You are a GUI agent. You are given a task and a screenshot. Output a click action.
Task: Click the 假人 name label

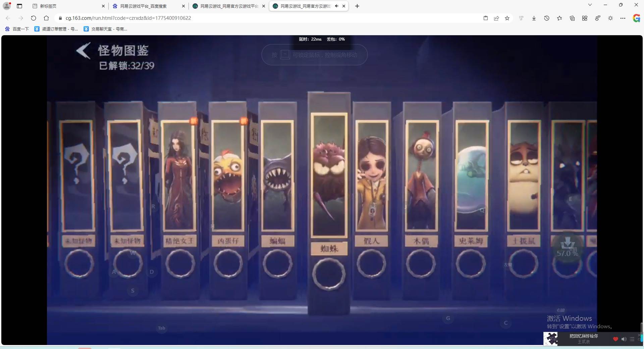point(371,241)
